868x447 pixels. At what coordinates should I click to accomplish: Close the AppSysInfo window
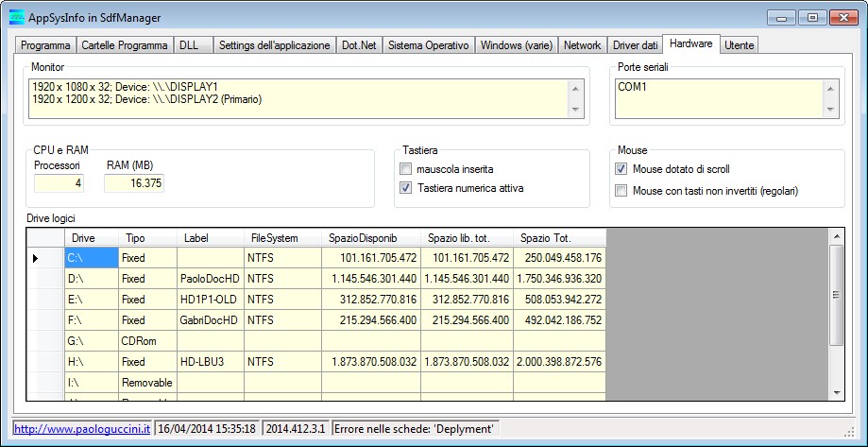843,18
